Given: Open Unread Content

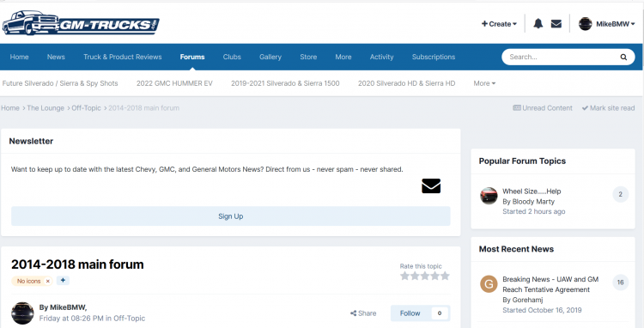Looking at the screenshot, I should click(x=543, y=108).
